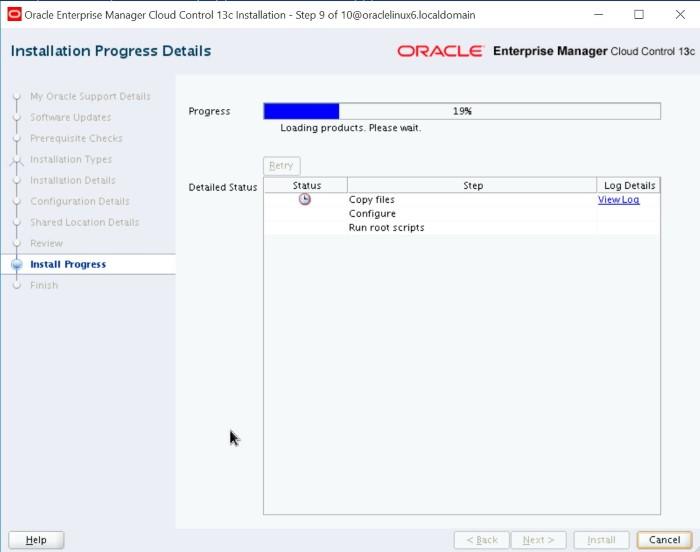Screen dimensions: 700x552
Task: Select the My Oracle Support Details step
Action: point(90,96)
